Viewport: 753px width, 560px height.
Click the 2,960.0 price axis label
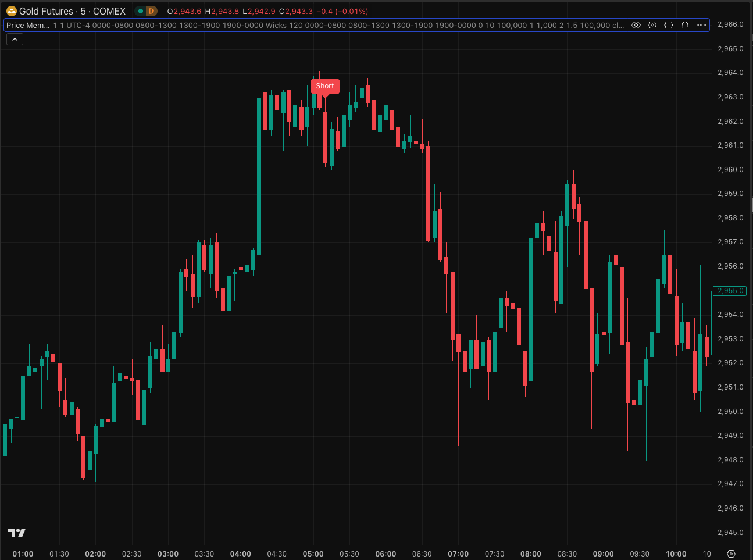(x=730, y=170)
